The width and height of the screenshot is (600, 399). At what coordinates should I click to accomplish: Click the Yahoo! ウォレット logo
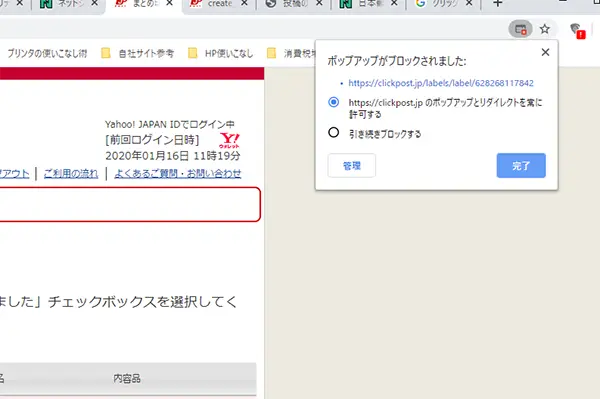click(229, 140)
